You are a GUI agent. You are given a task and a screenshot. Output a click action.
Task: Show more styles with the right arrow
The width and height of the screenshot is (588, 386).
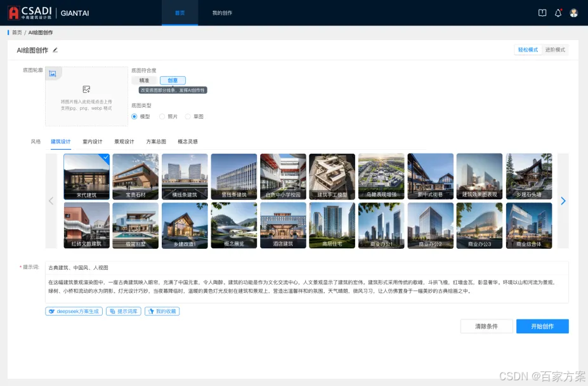563,201
